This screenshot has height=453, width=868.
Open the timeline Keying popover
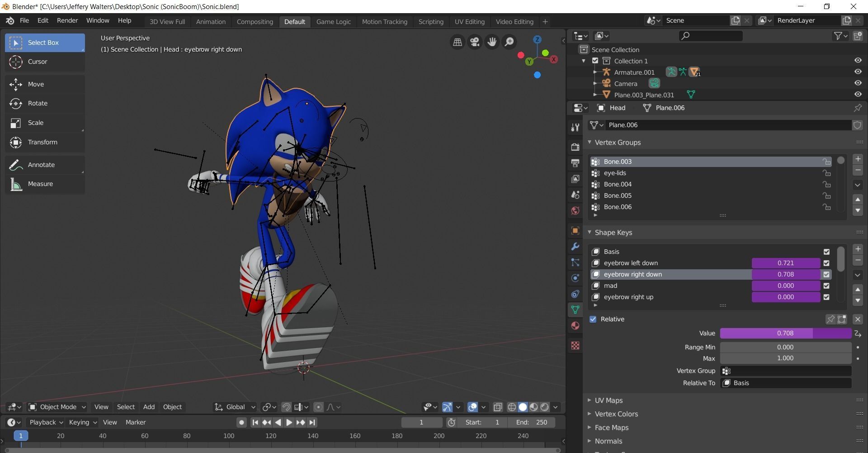82,422
